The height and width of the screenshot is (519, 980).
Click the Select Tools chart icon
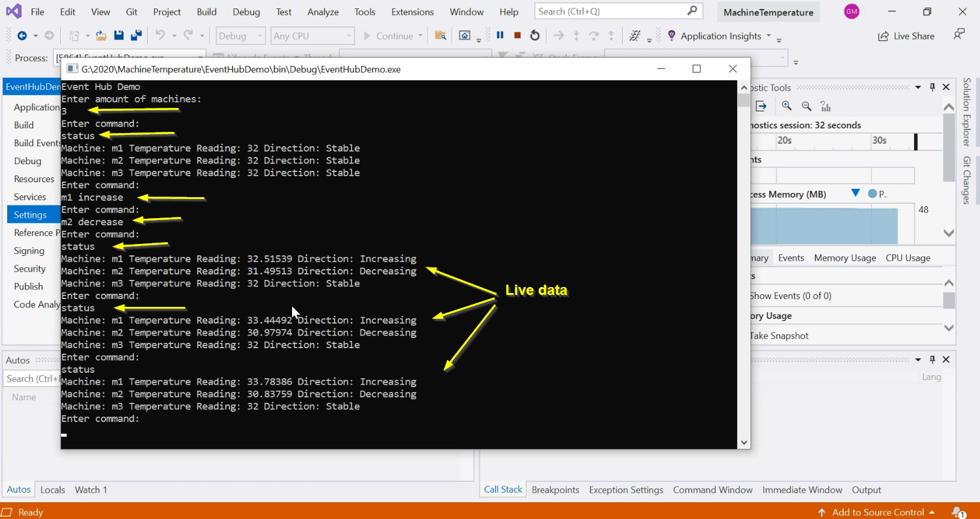coord(826,106)
